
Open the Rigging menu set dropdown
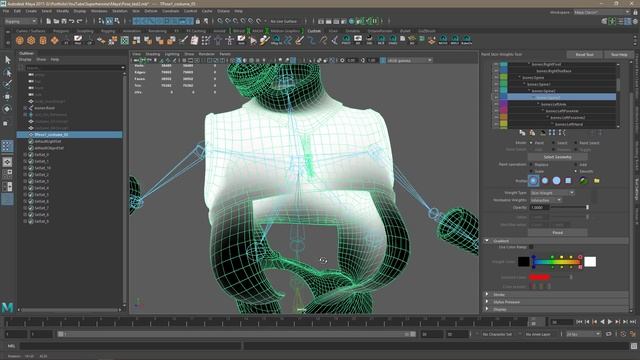coord(20,21)
